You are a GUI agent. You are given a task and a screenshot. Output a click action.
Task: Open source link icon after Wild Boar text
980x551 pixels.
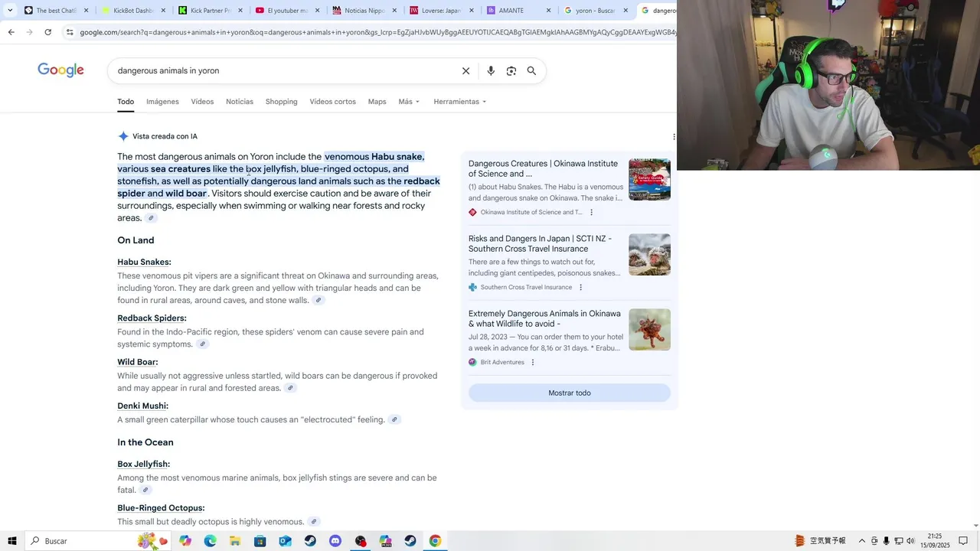click(x=290, y=388)
